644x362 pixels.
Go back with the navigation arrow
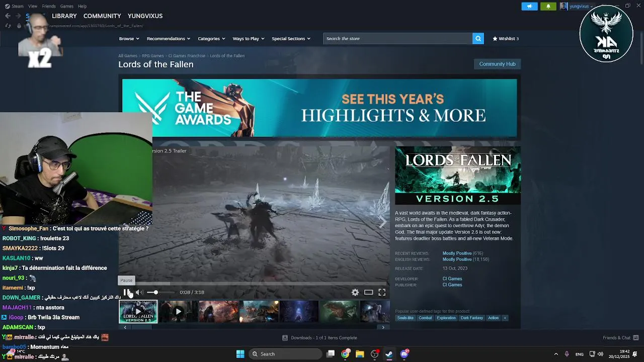(8, 16)
